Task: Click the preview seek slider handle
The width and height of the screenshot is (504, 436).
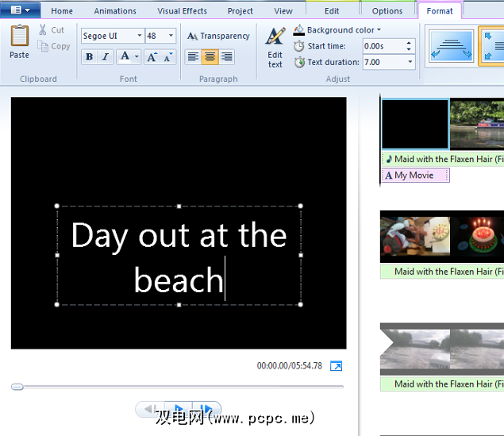Action: (17, 387)
